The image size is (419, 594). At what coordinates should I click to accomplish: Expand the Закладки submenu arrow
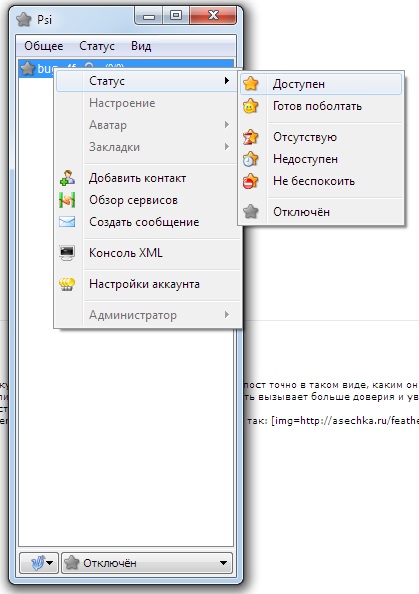pyautogui.click(x=227, y=147)
